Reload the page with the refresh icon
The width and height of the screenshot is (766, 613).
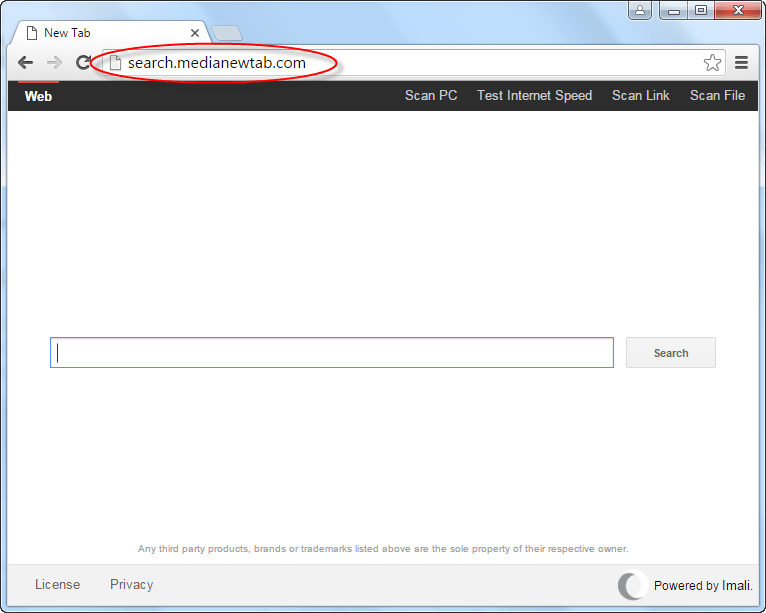point(83,63)
